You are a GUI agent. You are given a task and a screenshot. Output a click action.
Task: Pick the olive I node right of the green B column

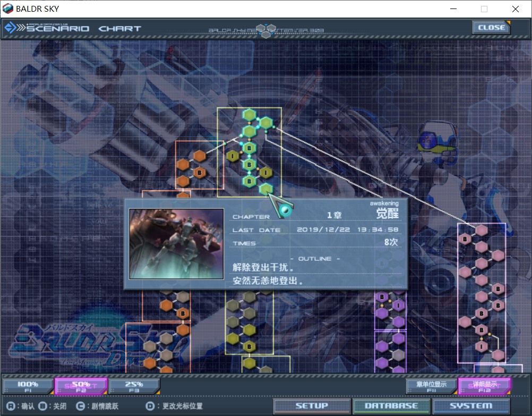pos(266,173)
